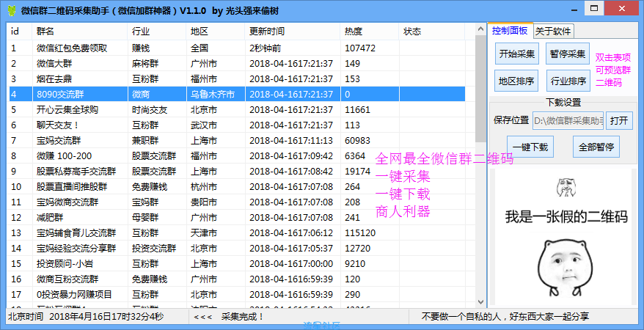Click the status bar sharing slogan text

point(505,317)
